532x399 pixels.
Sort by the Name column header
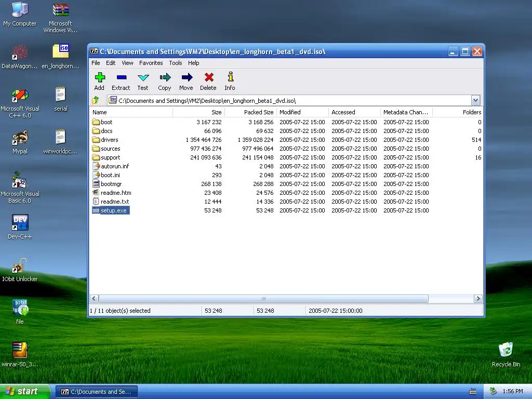[x=131, y=112]
